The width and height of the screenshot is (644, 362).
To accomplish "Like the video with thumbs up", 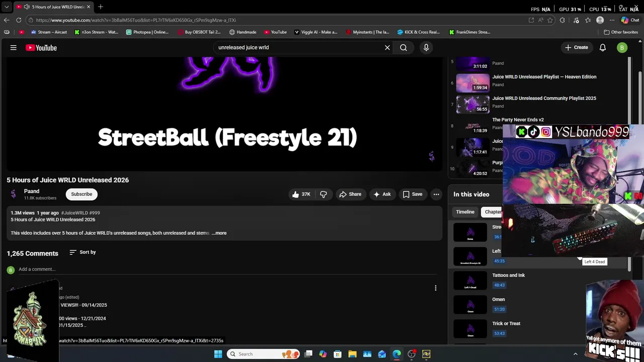I will pos(301,194).
